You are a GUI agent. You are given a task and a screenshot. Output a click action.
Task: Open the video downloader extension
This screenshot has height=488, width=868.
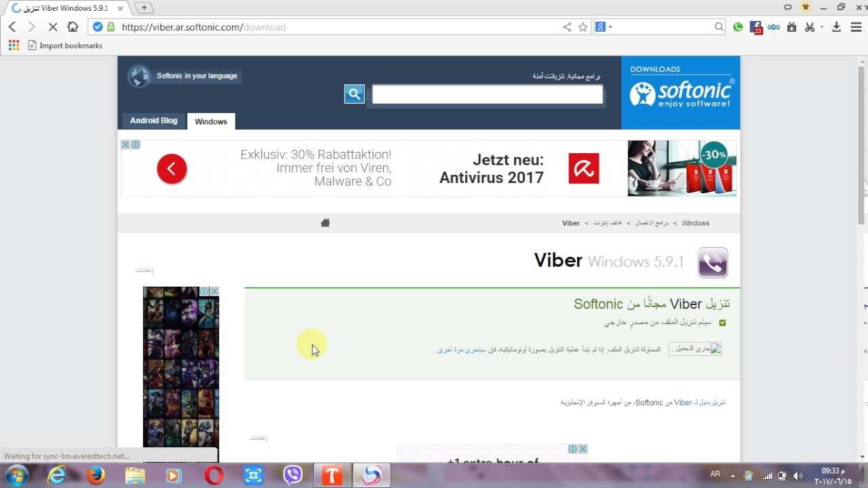(792, 27)
